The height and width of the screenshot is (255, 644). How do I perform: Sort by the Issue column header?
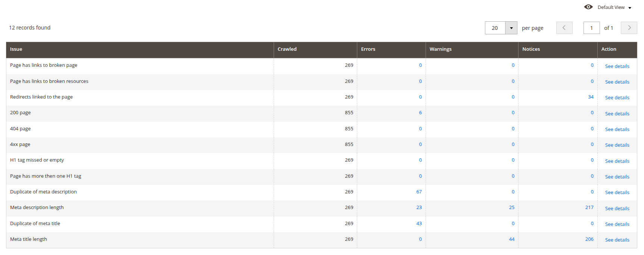[x=16, y=49]
